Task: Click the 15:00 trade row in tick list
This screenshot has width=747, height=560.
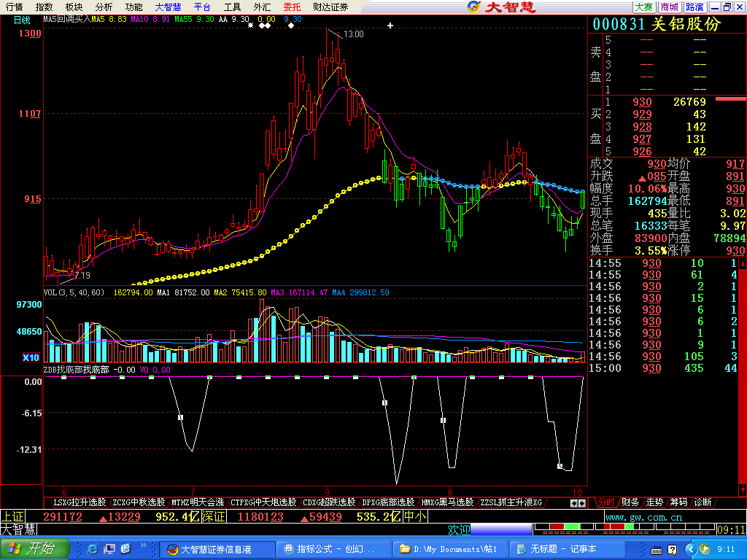Action: (x=662, y=368)
